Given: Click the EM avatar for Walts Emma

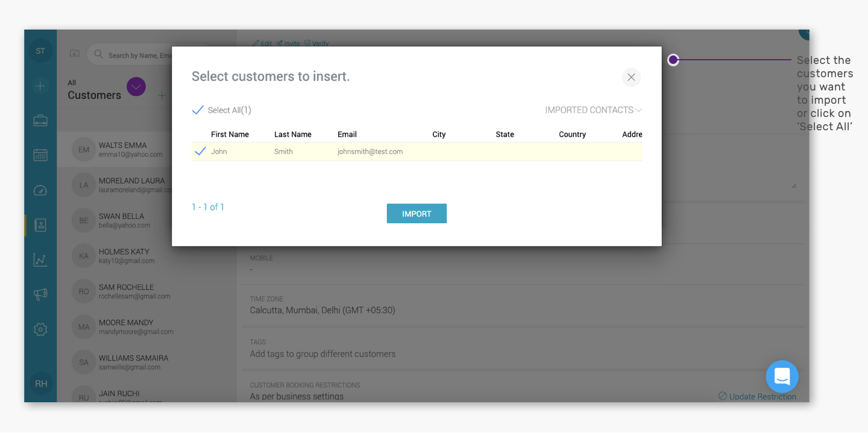Looking at the screenshot, I should click(84, 150).
